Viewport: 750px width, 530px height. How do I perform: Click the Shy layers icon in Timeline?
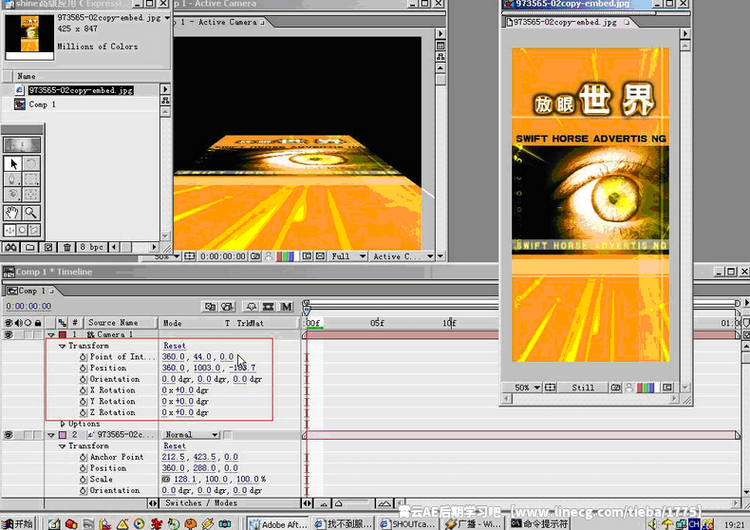[x=251, y=307]
